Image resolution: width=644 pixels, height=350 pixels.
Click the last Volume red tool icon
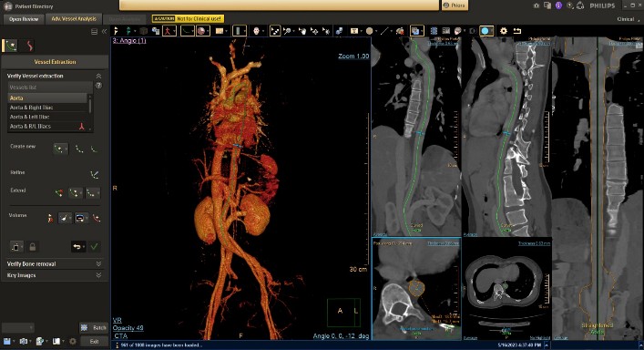[x=97, y=218]
